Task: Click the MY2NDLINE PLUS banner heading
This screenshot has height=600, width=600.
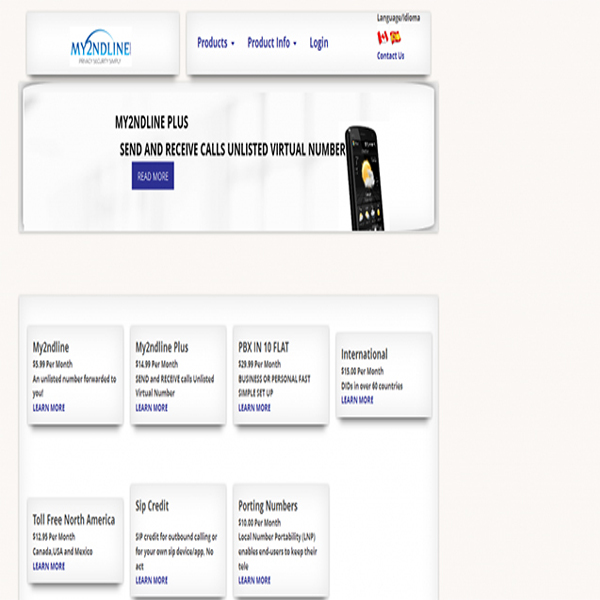Action: [x=152, y=122]
